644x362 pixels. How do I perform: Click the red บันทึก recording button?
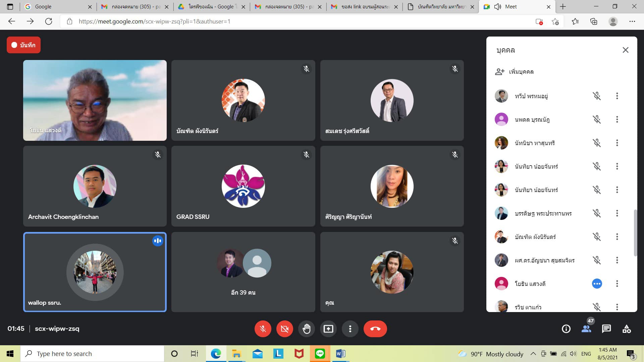[x=23, y=45]
